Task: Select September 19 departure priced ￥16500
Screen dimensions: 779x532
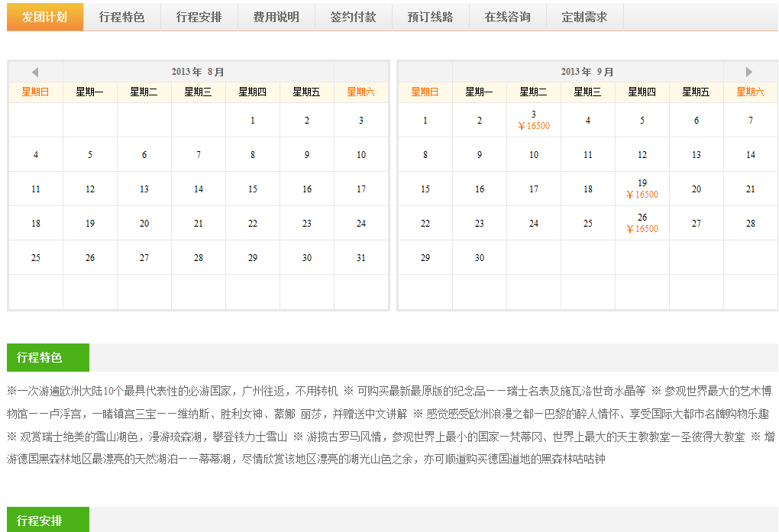Action: [642, 189]
